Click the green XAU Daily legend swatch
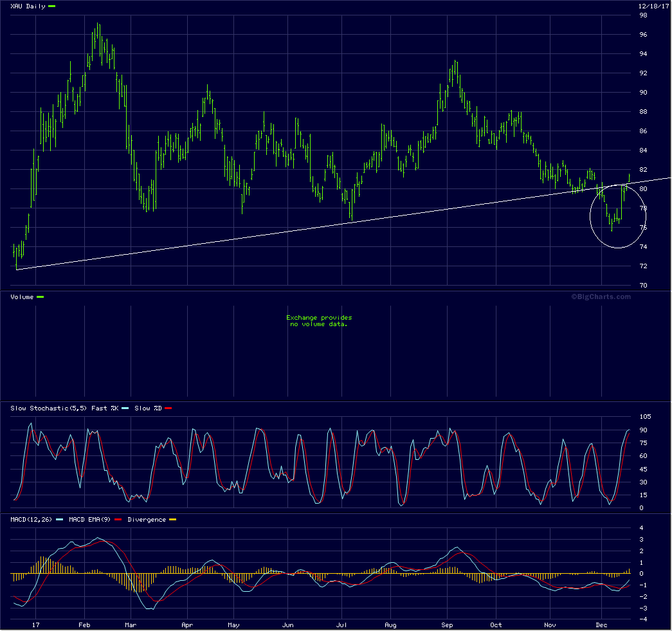The height and width of the screenshot is (631, 672). 51,6
